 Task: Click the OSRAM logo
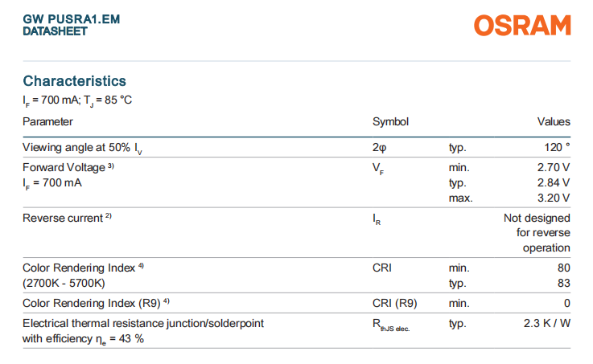click(522, 26)
